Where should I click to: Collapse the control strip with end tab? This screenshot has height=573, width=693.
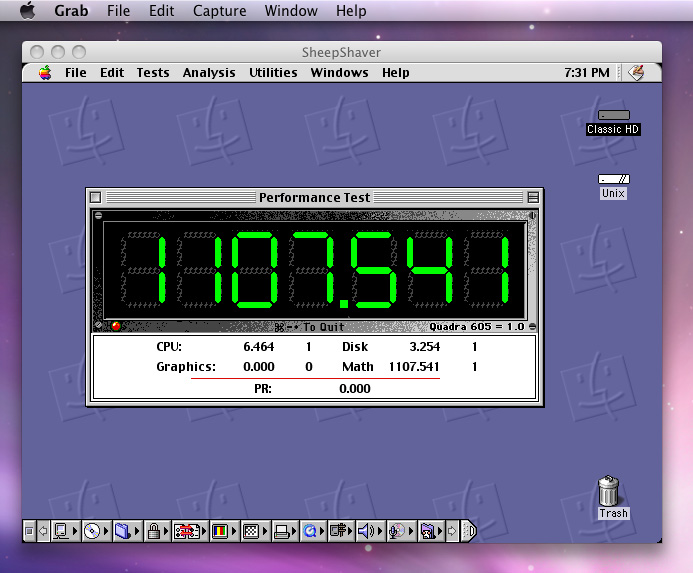tap(469, 531)
